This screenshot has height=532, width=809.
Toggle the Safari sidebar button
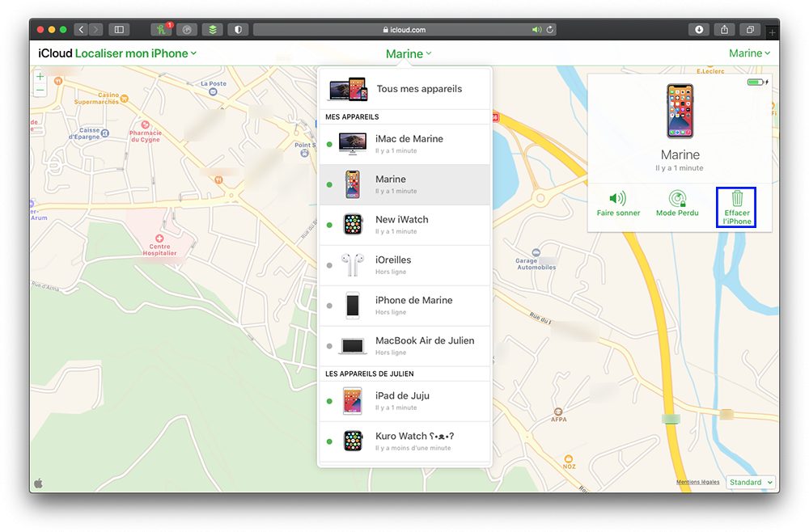(x=120, y=30)
